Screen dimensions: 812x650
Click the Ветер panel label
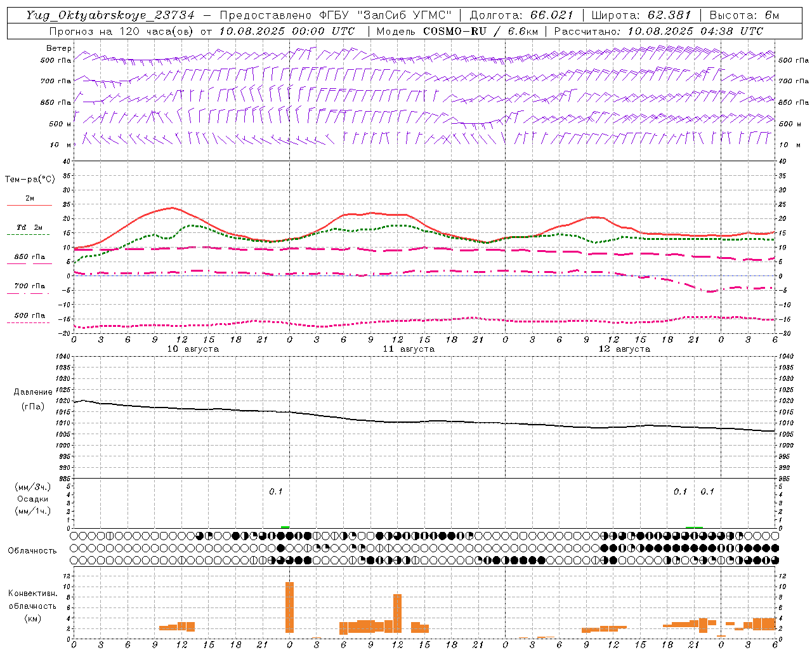pyautogui.click(x=58, y=48)
